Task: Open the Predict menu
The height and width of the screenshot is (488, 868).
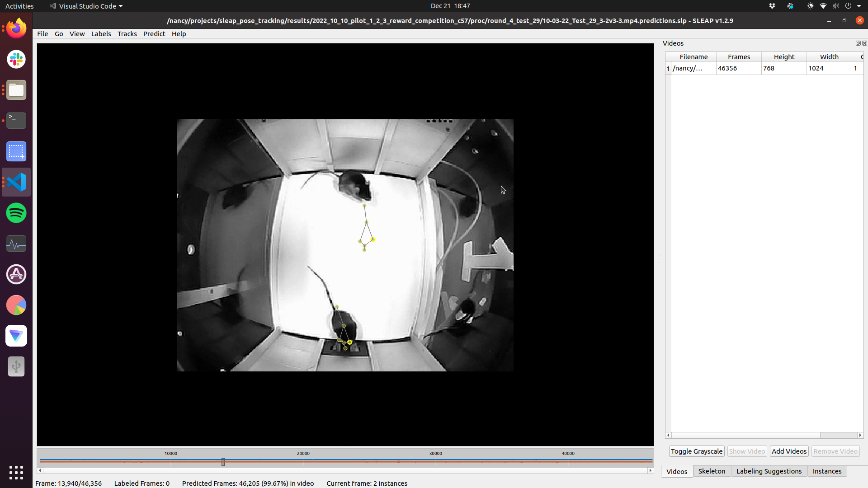Action: tap(154, 33)
